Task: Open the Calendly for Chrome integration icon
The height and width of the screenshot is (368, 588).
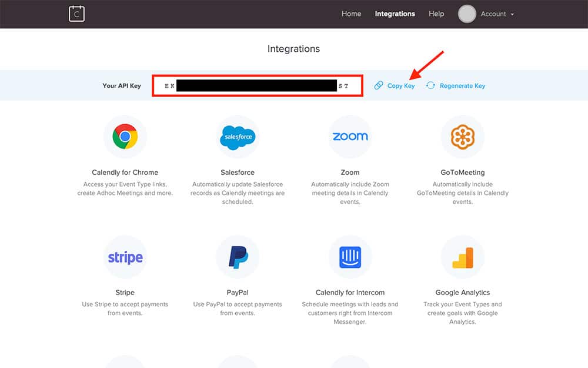Action: 125,137
